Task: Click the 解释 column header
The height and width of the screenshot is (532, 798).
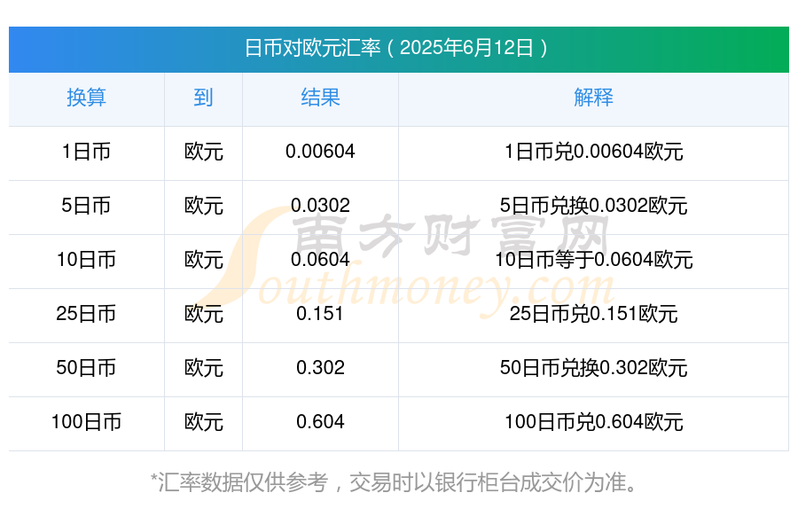Action: 593,98
